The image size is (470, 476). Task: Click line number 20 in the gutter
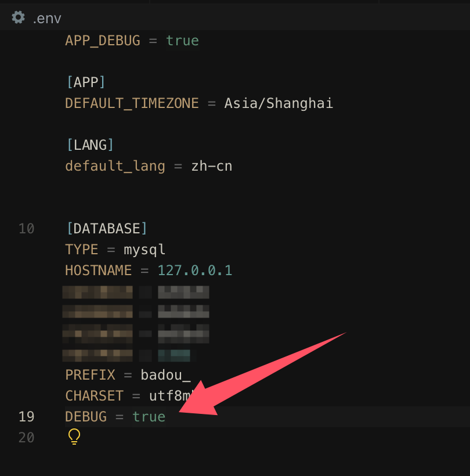[x=27, y=437]
